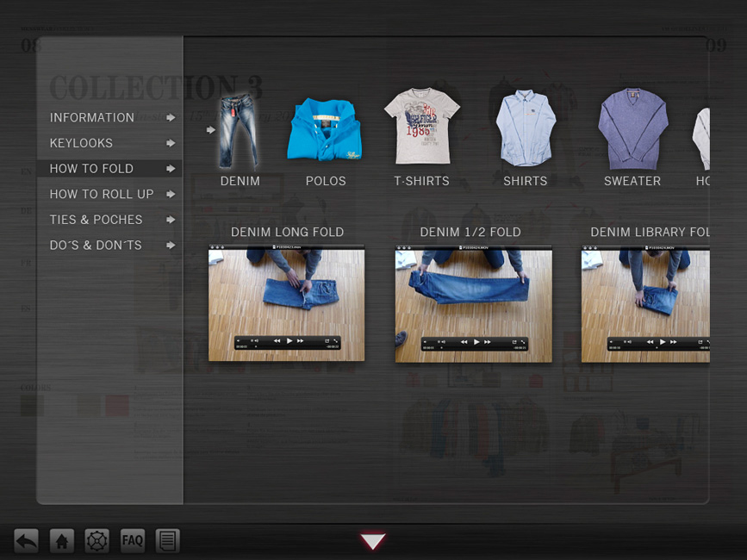Select the blue polo category image

pyautogui.click(x=325, y=129)
